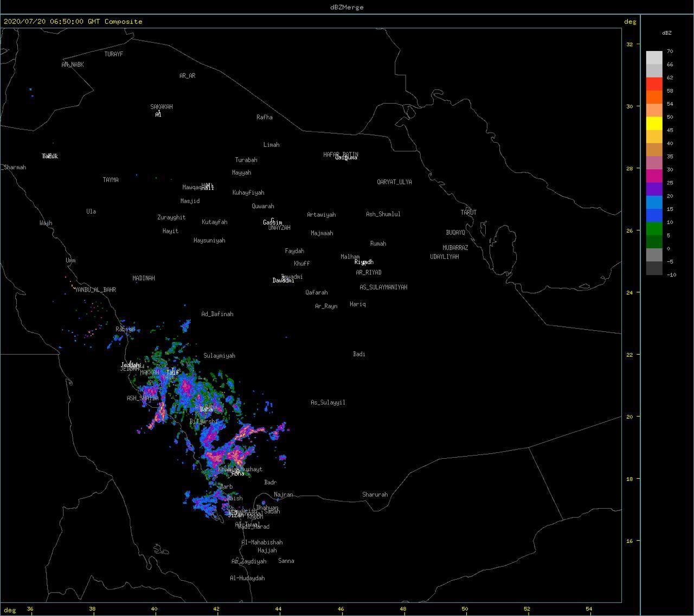Select the AR_AR station label
Screen dimensions: 694x616
point(188,76)
